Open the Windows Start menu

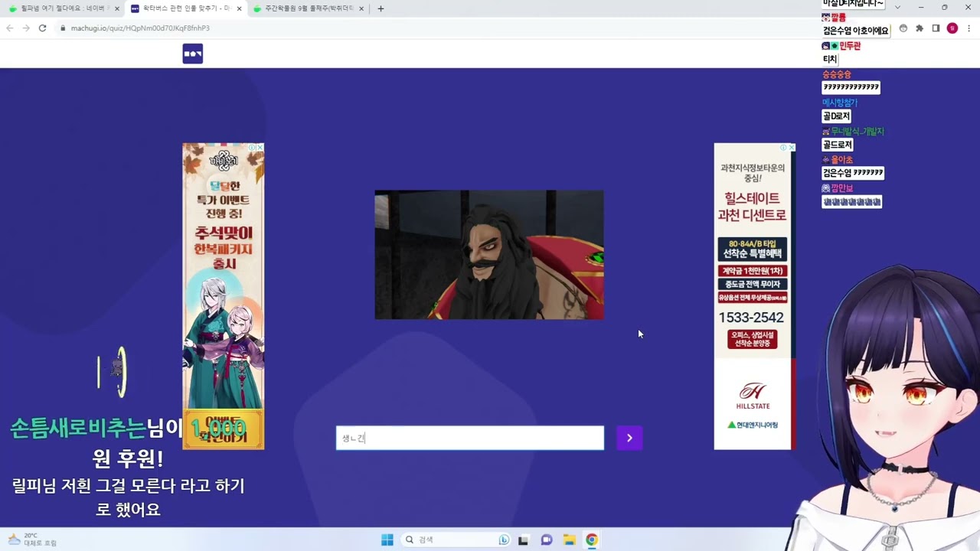(x=387, y=540)
